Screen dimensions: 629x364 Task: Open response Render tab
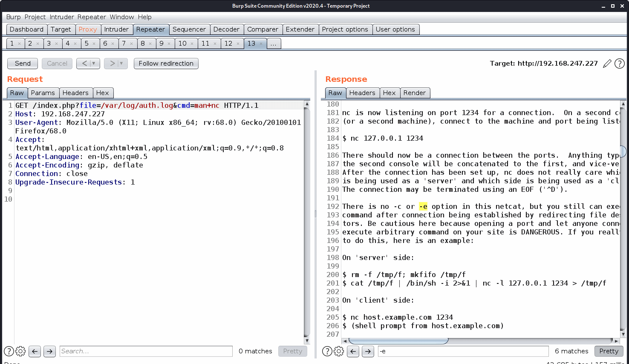pos(415,93)
